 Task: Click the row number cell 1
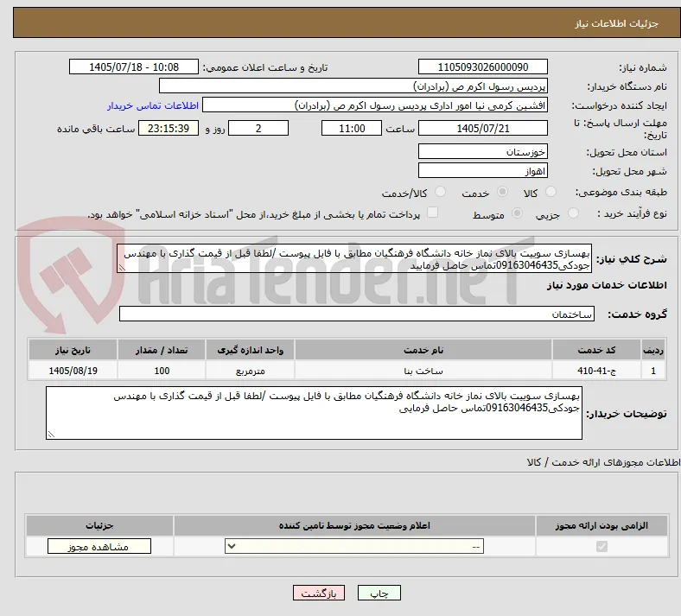[653, 371]
